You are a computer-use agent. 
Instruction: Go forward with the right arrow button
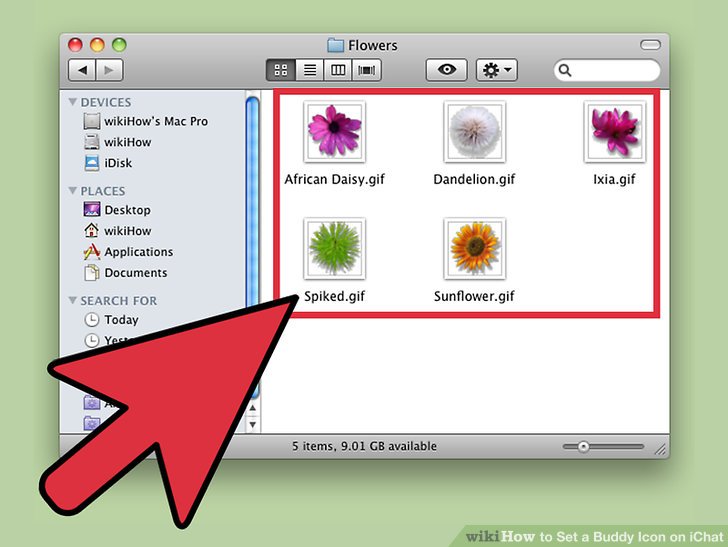110,70
